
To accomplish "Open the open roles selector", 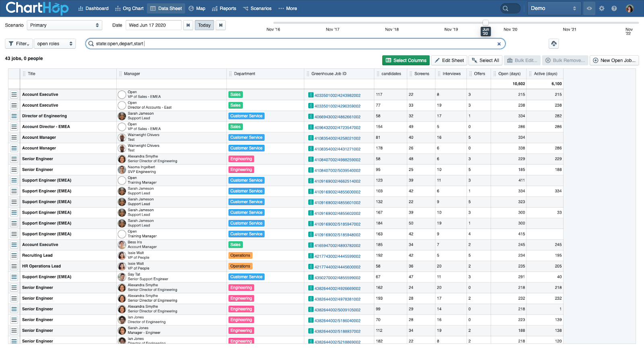I will click(55, 43).
